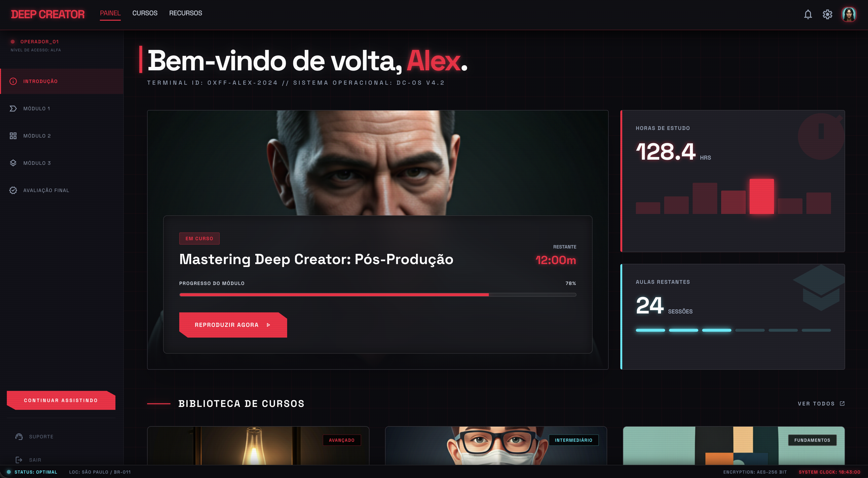Click the module progress bar

[x=378, y=294]
